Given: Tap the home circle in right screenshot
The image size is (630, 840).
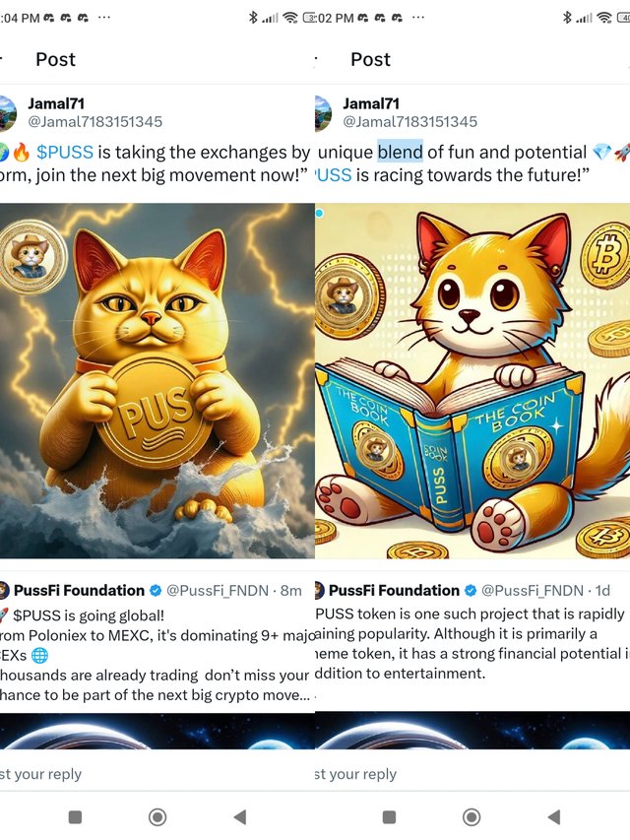Looking at the screenshot, I should pyautogui.click(x=472, y=817).
